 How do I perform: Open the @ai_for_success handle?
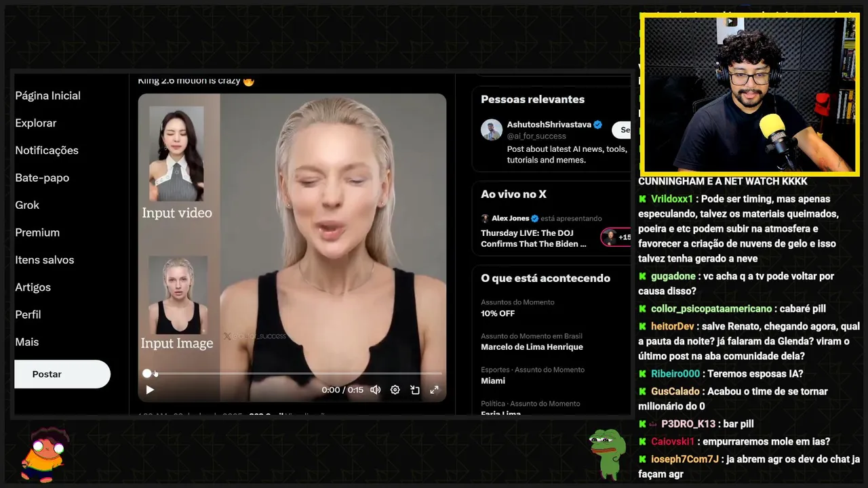pyautogui.click(x=536, y=136)
